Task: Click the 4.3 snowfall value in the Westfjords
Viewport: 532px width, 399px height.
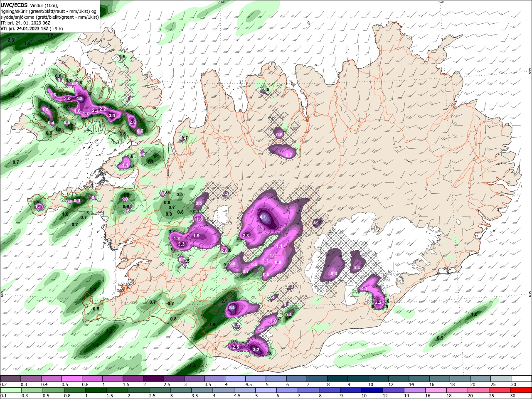Action: click(80, 99)
